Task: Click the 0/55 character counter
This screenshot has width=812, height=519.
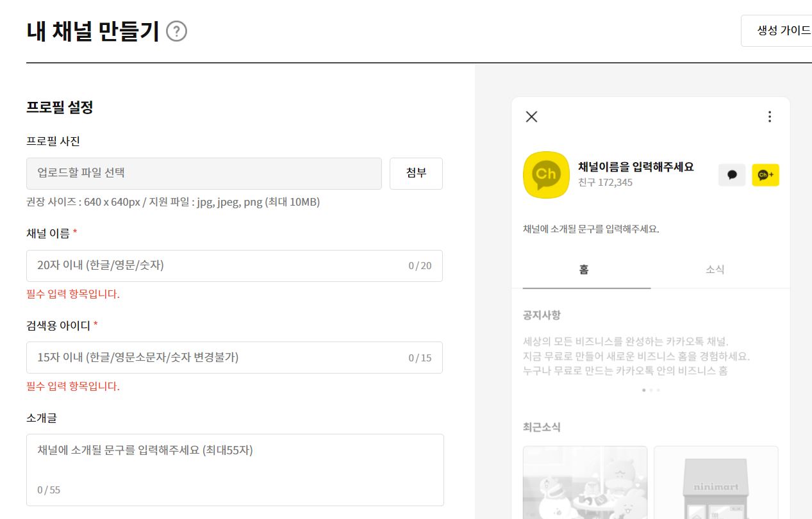Action: pos(49,490)
